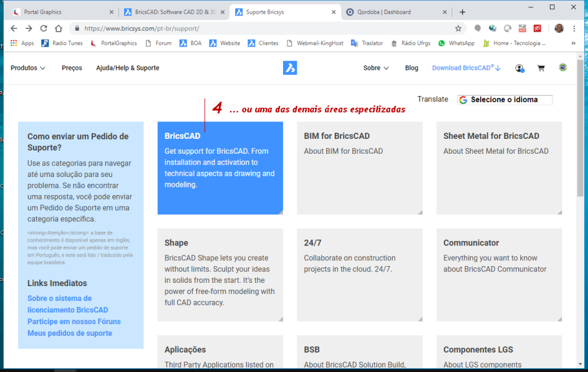
Task: Open the BOA bookmark
Action: (x=191, y=43)
